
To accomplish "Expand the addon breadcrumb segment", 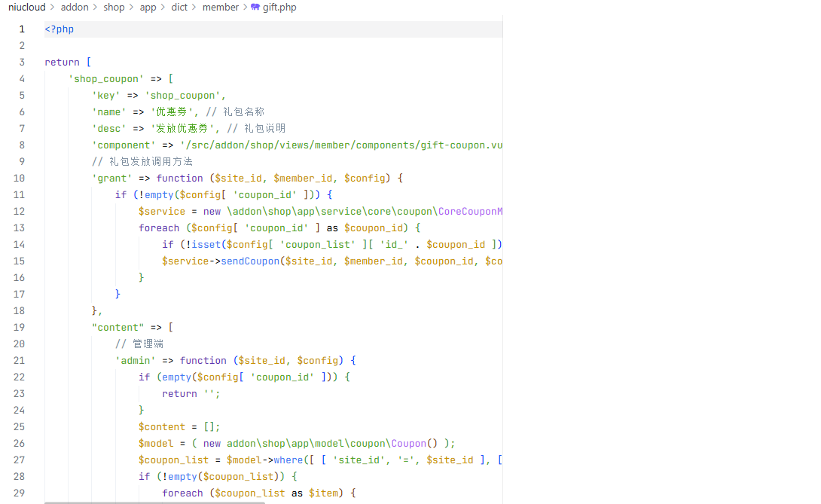I will [x=75, y=8].
